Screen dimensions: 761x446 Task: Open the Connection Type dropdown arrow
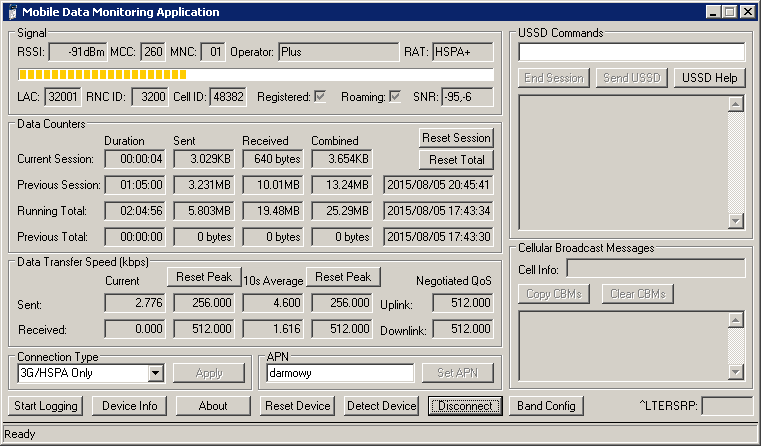click(155, 373)
